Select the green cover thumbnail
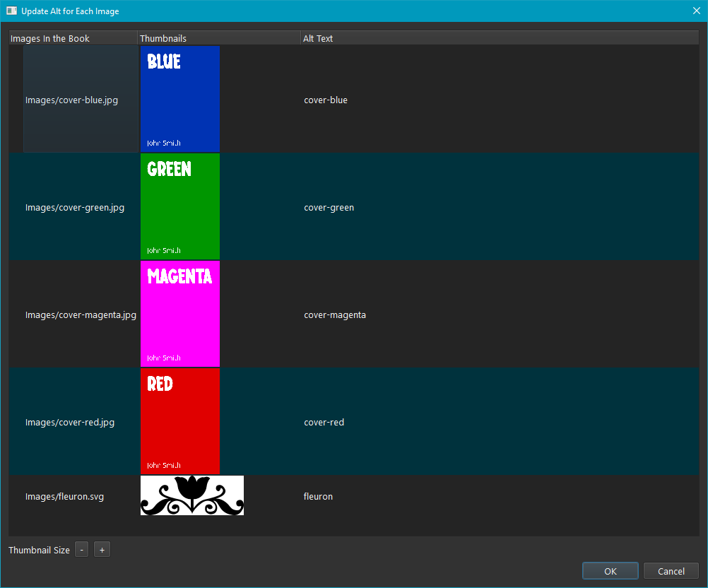Viewport: 708px width, 588px height. point(180,206)
